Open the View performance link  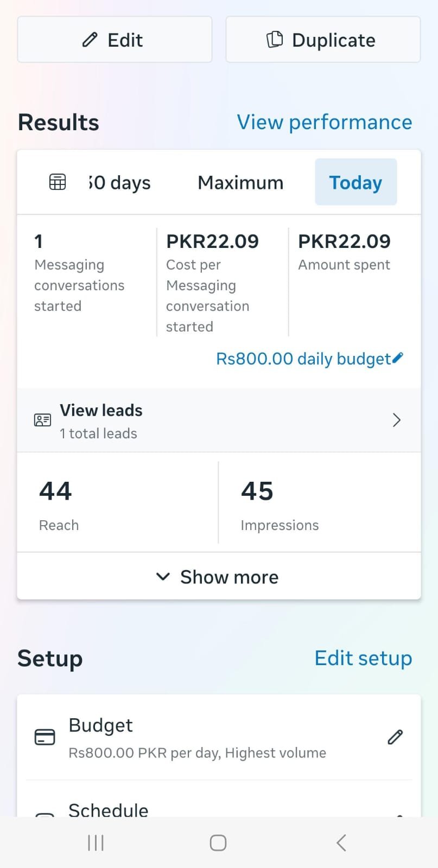324,122
